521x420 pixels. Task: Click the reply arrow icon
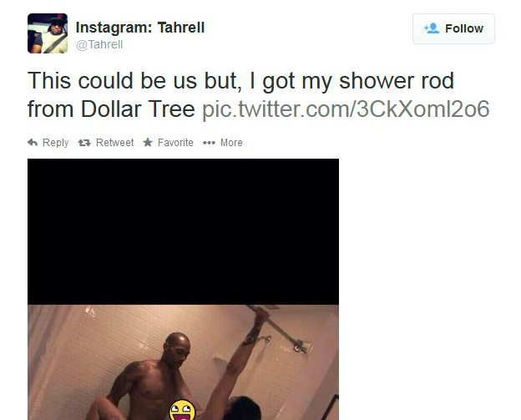33,143
